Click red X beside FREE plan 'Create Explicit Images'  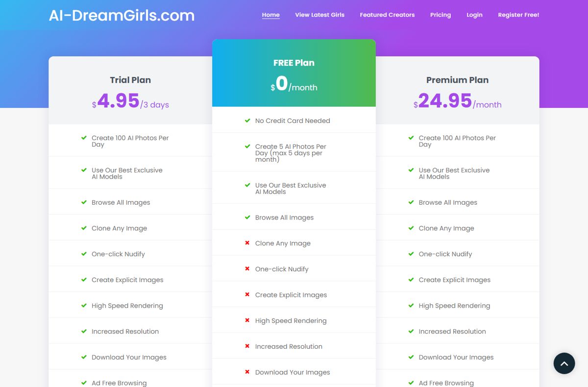coord(247,295)
